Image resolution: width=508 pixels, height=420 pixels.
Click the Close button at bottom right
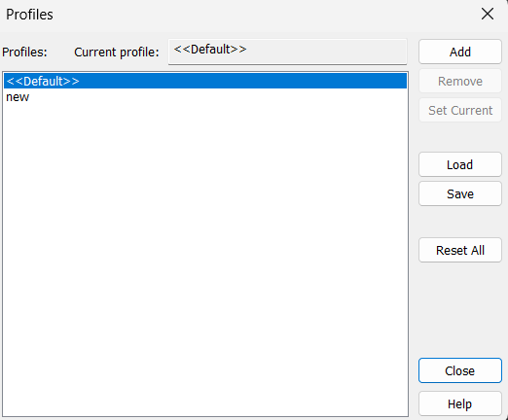click(x=460, y=370)
